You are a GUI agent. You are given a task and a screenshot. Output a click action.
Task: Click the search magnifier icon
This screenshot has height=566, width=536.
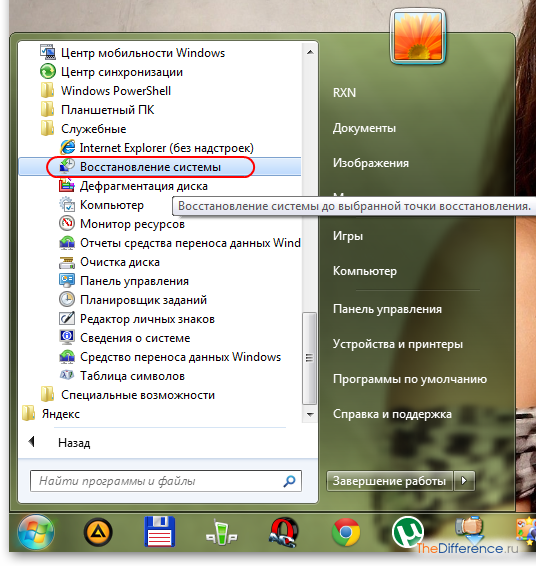tap(289, 481)
